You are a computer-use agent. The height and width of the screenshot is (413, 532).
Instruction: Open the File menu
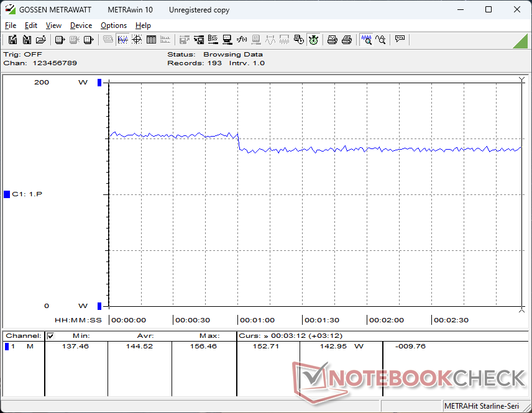[x=11, y=25]
